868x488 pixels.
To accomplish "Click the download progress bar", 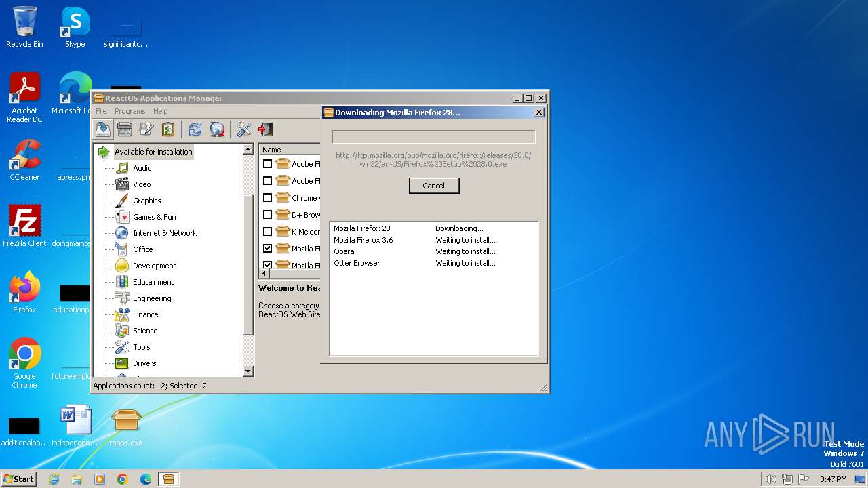I will 434,137.
